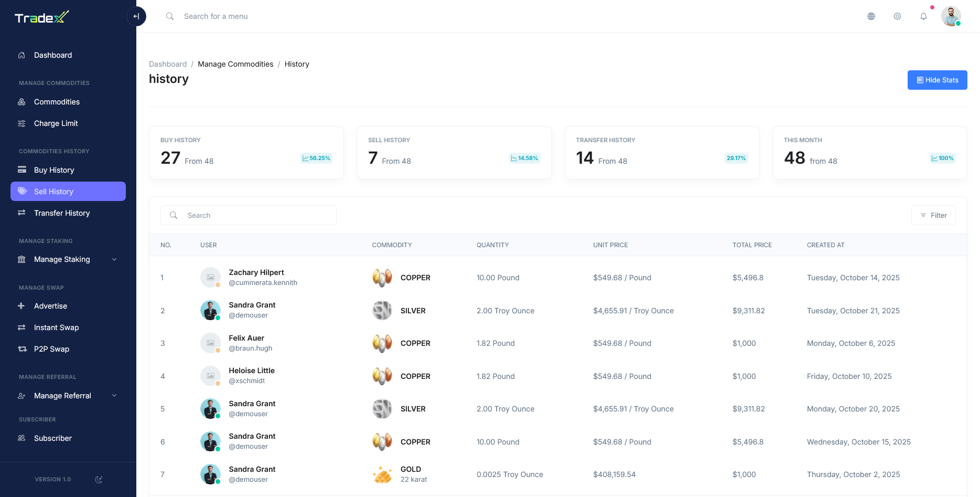The image size is (980, 497).
Task: Hide the stats panel
Action: click(937, 80)
